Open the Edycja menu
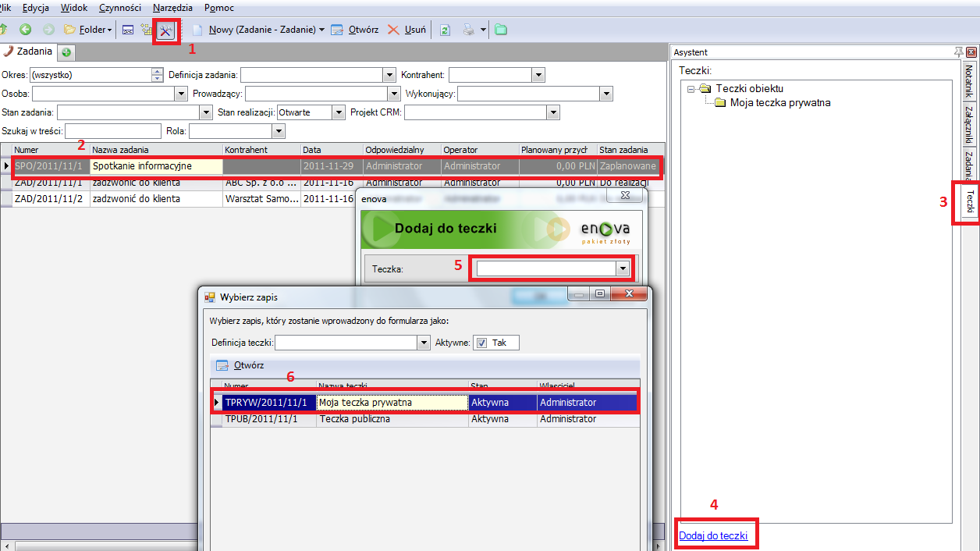980x551 pixels. click(x=36, y=8)
